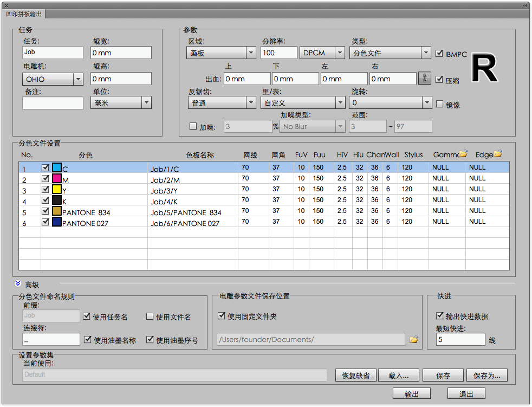Collapse the panel using top-right double arrows
The width and height of the screenshot is (532, 407).
524,5
